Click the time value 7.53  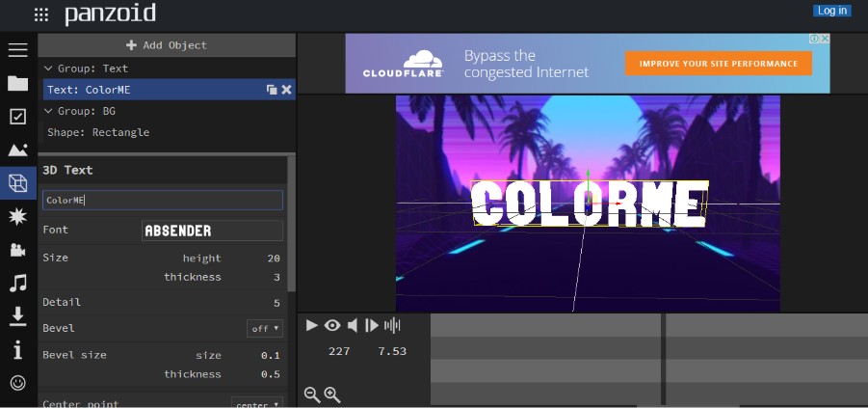tap(392, 351)
